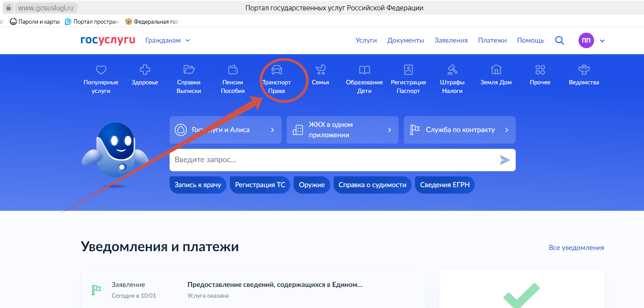Click Сегодня в 10:01 timestamp

point(134,296)
